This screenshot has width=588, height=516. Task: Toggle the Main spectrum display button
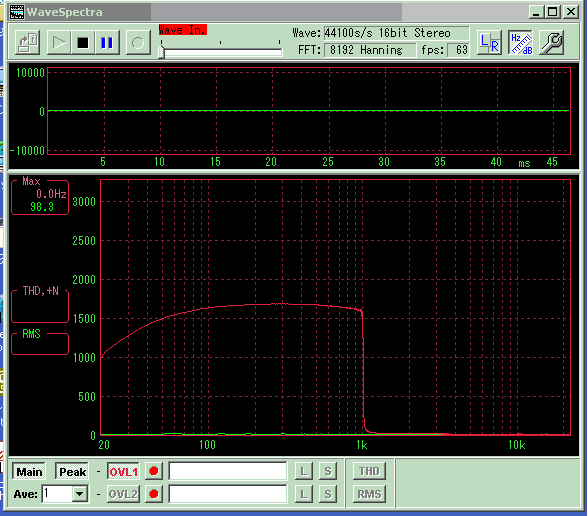[x=29, y=471]
